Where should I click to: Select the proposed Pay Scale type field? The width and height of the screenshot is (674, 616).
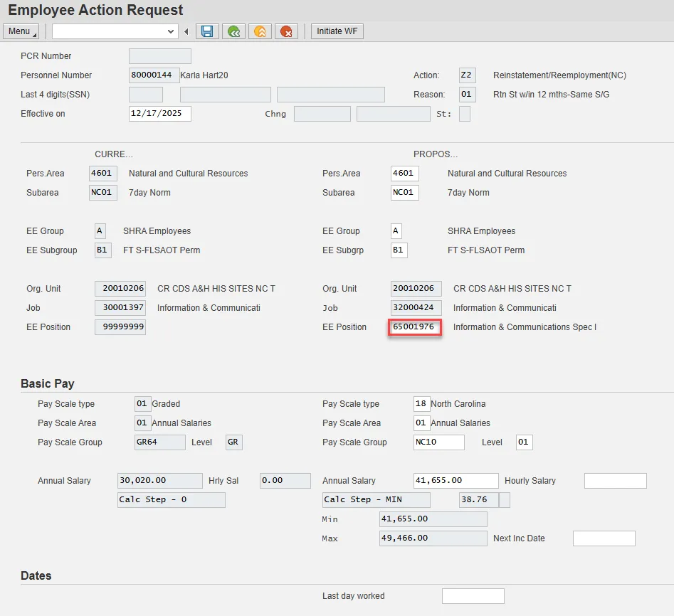point(421,404)
